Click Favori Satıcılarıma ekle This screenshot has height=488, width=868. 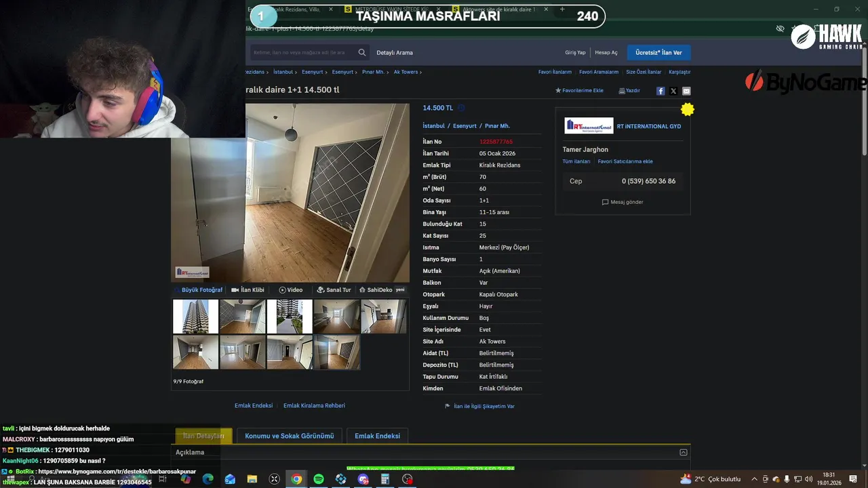coord(625,161)
